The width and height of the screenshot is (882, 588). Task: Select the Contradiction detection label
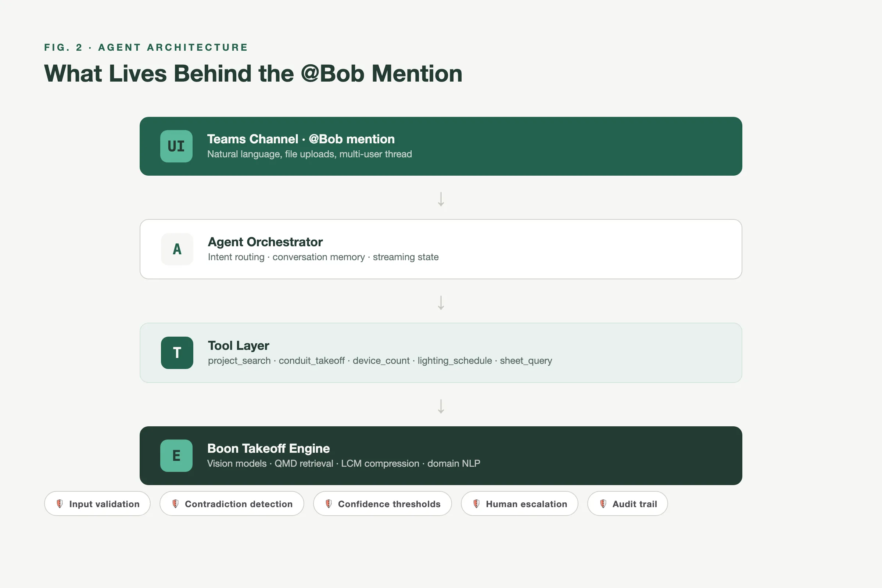pyautogui.click(x=239, y=504)
